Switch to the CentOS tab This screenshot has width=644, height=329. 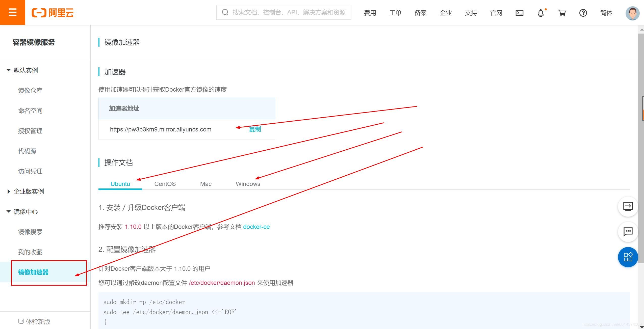(165, 184)
